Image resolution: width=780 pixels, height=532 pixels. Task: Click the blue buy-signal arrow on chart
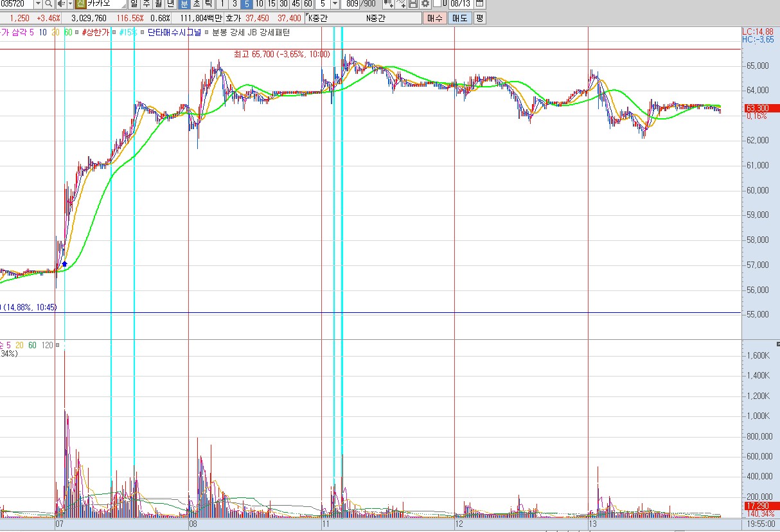[x=64, y=263]
